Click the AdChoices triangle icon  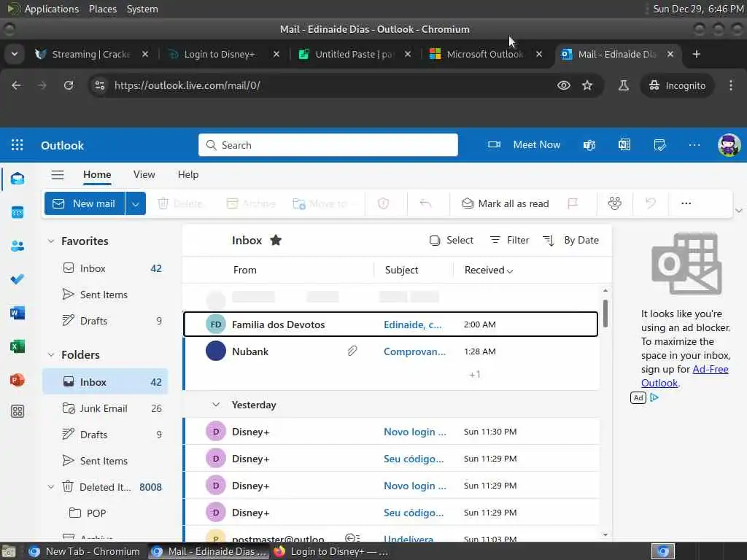pyautogui.click(x=654, y=397)
